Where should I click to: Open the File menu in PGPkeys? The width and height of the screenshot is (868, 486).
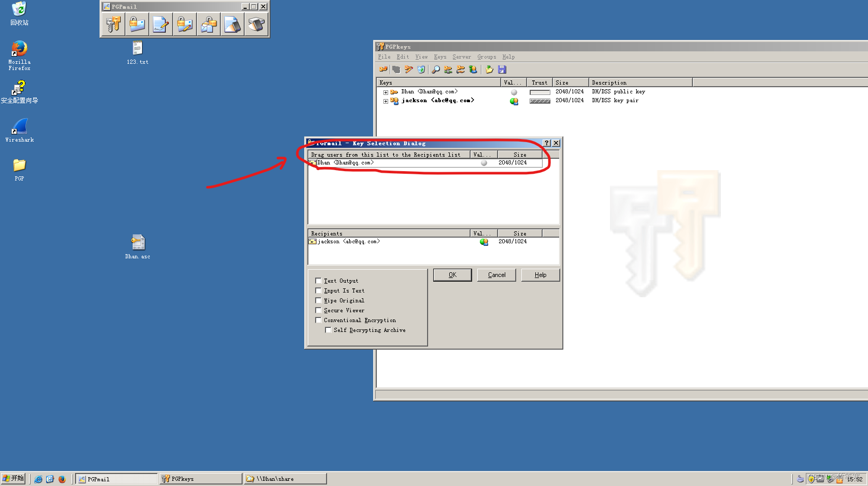(x=385, y=57)
